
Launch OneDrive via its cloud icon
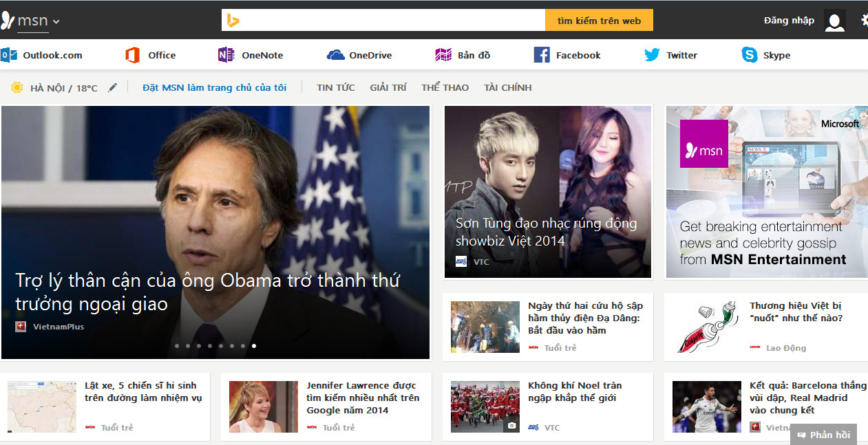(335, 55)
